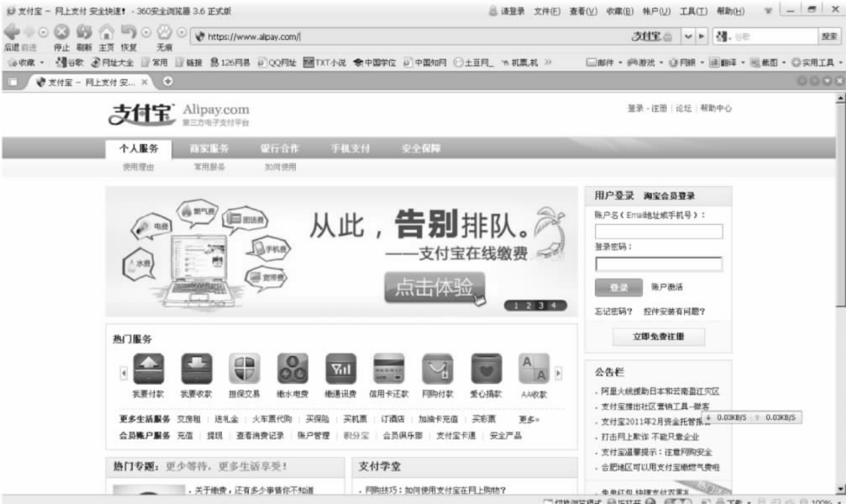Expand the 邮件 mail dropdown
The width and height of the screenshot is (846, 504).
[620, 63]
